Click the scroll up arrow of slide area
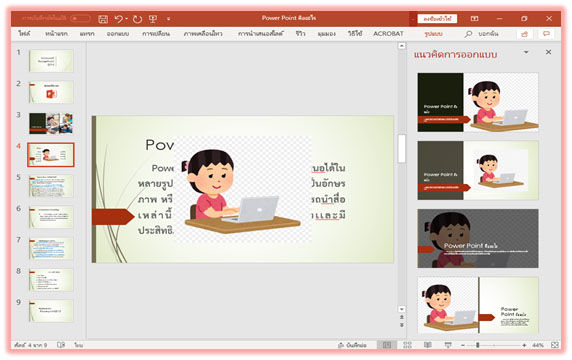 tap(402, 46)
